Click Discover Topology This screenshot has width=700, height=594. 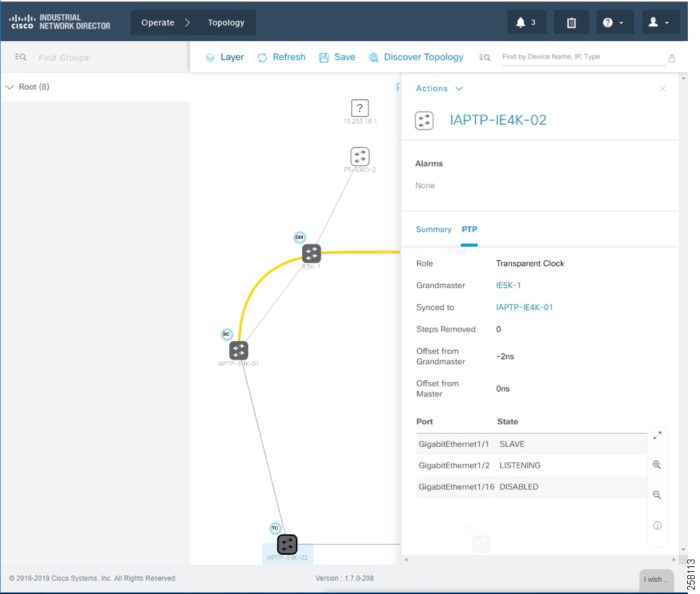[x=424, y=57]
